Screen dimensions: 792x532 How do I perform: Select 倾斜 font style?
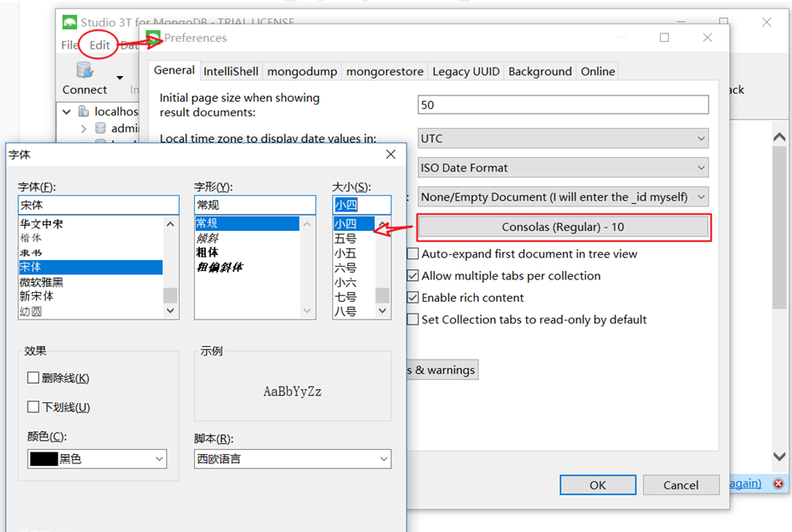247,238
